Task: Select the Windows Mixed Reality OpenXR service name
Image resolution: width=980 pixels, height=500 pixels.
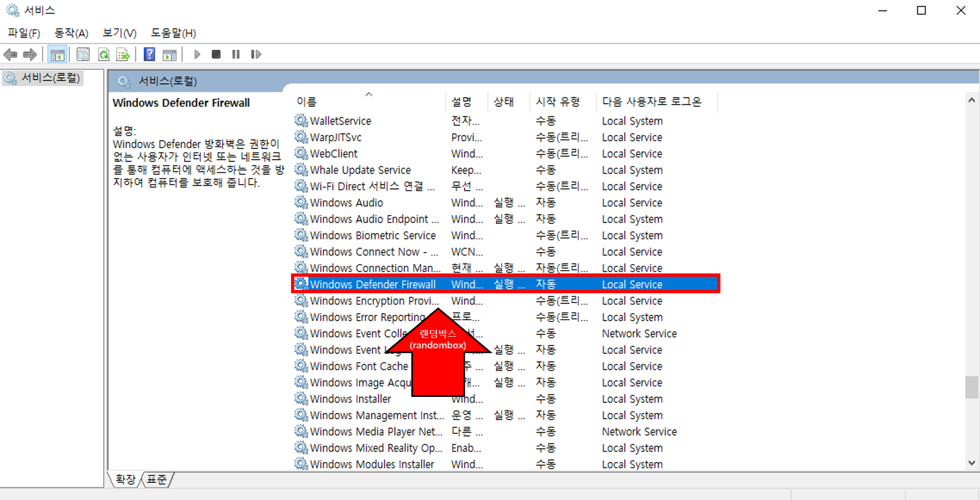Action: coord(376,448)
